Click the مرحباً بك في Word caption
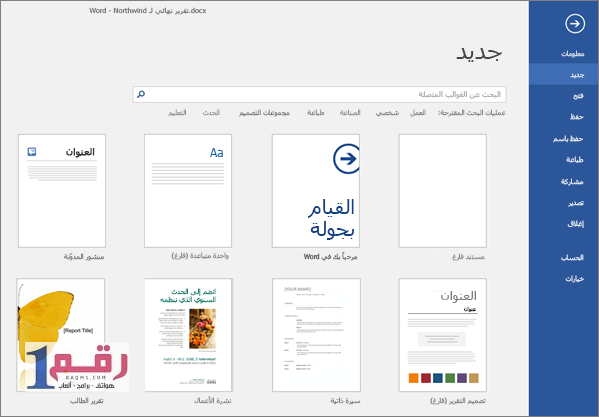This screenshot has height=417, width=599. (x=330, y=257)
